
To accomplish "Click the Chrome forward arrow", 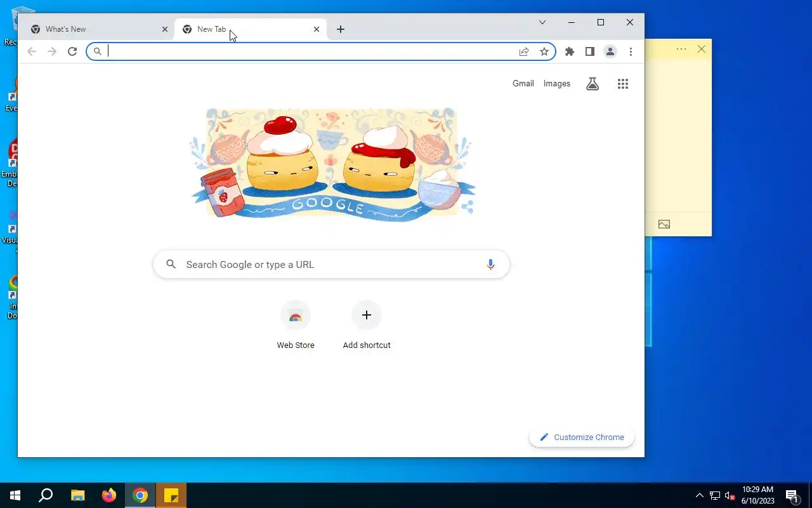I will (52, 51).
